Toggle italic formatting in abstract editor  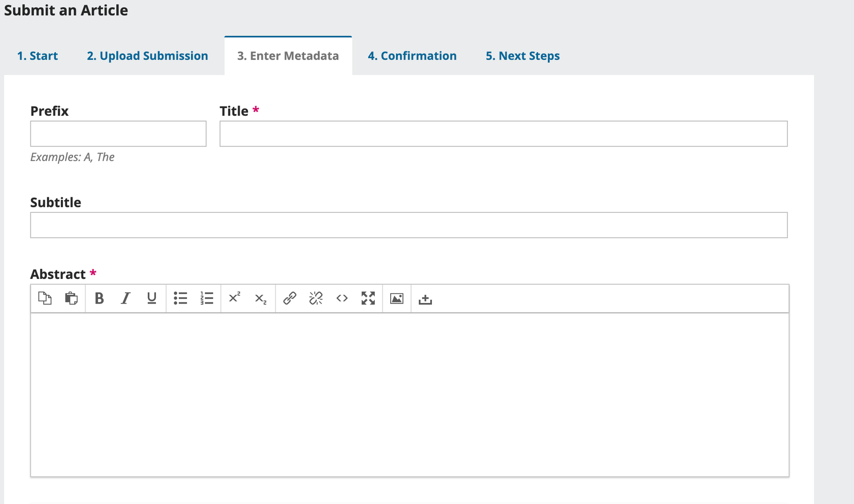click(125, 298)
